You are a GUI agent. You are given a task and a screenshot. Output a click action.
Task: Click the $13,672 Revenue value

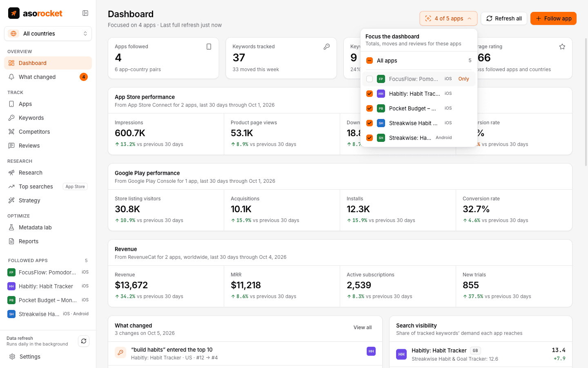click(131, 285)
